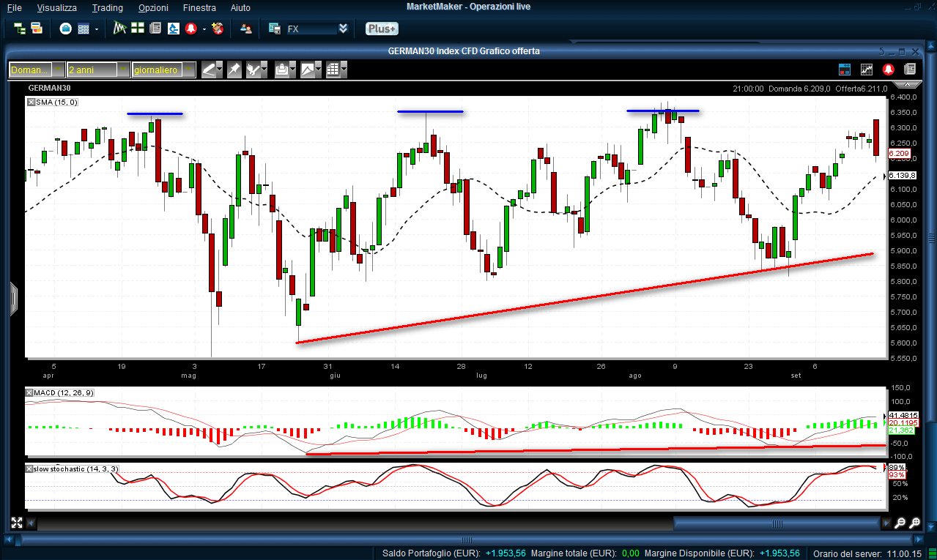Zoom out on the chart with minus magnifier
This screenshot has width=937, height=560.
pyautogui.click(x=900, y=523)
